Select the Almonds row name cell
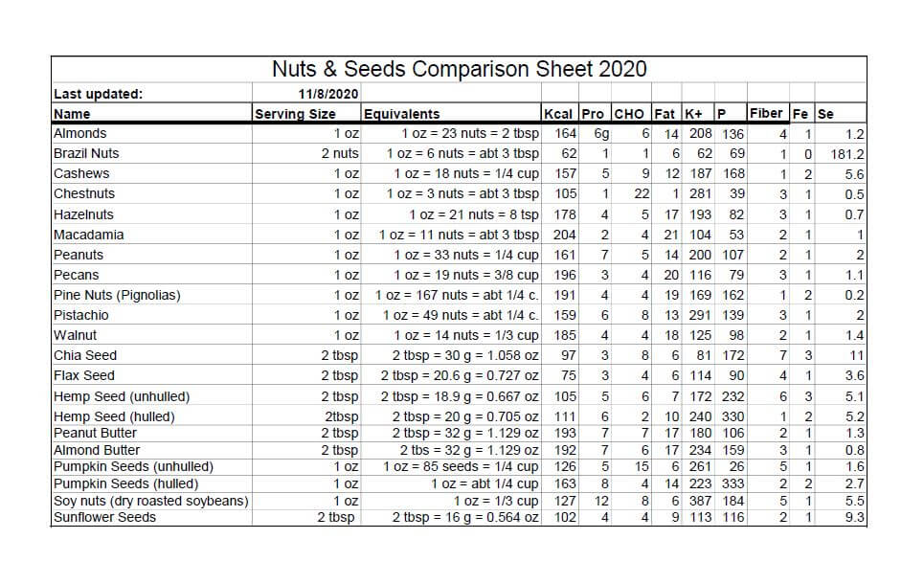 pos(80,134)
